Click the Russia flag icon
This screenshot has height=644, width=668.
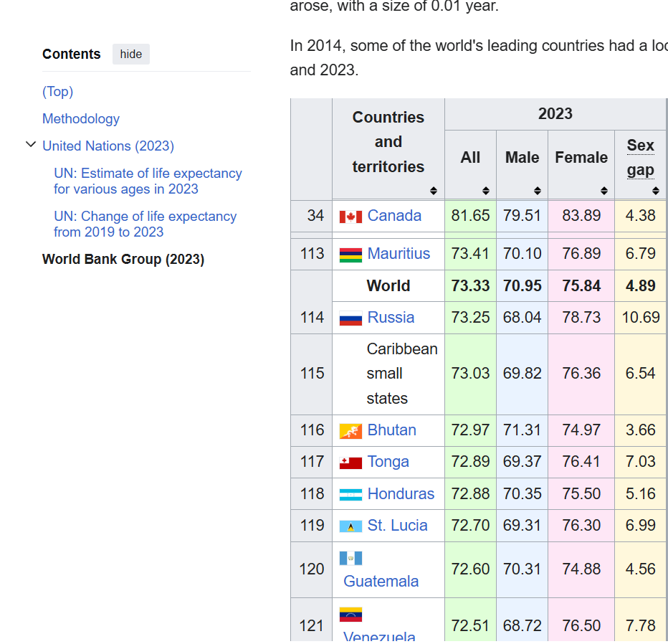coord(350,318)
